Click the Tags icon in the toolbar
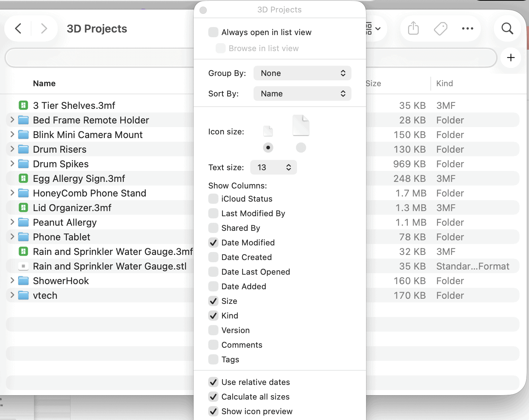 pyautogui.click(x=440, y=28)
